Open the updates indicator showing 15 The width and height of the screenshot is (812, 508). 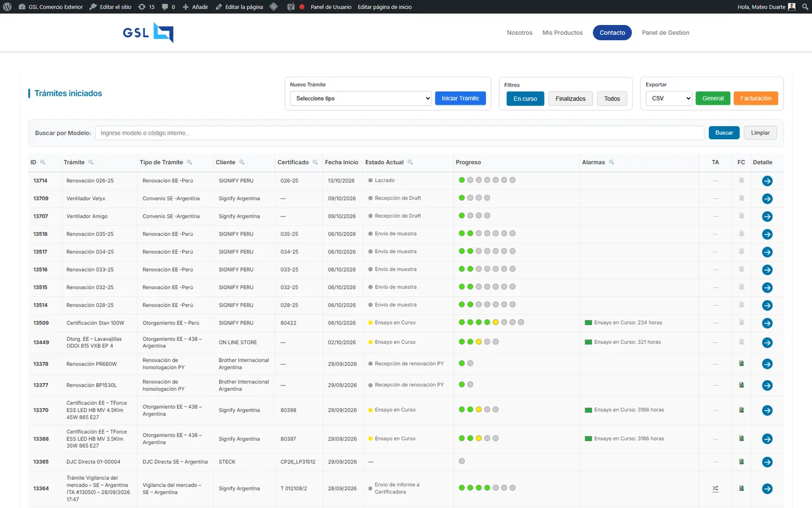click(x=146, y=7)
